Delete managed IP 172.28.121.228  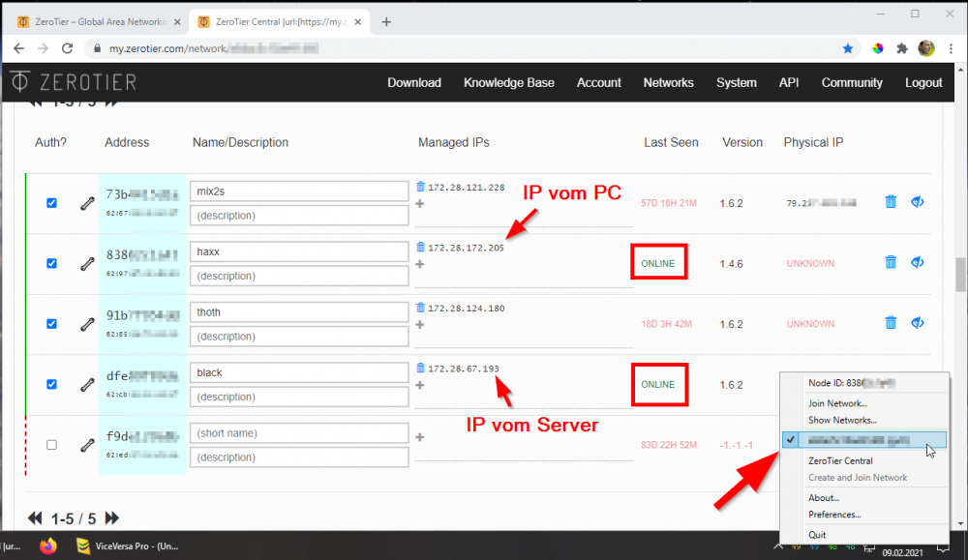pos(420,187)
